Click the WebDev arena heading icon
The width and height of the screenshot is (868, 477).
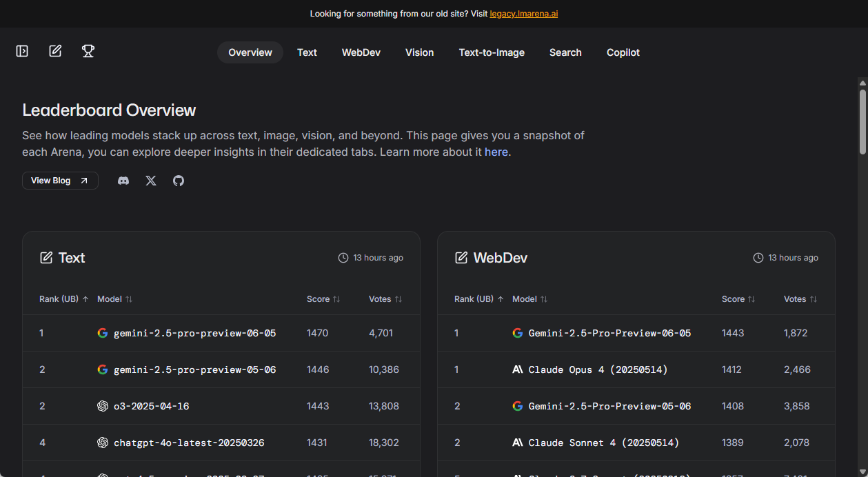click(x=461, y=258)
